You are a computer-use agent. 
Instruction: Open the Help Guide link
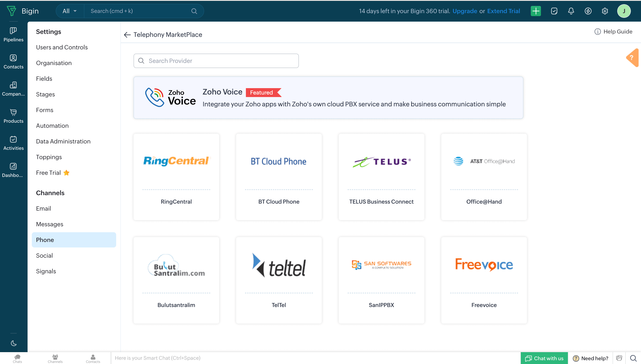tap(613, 32)
